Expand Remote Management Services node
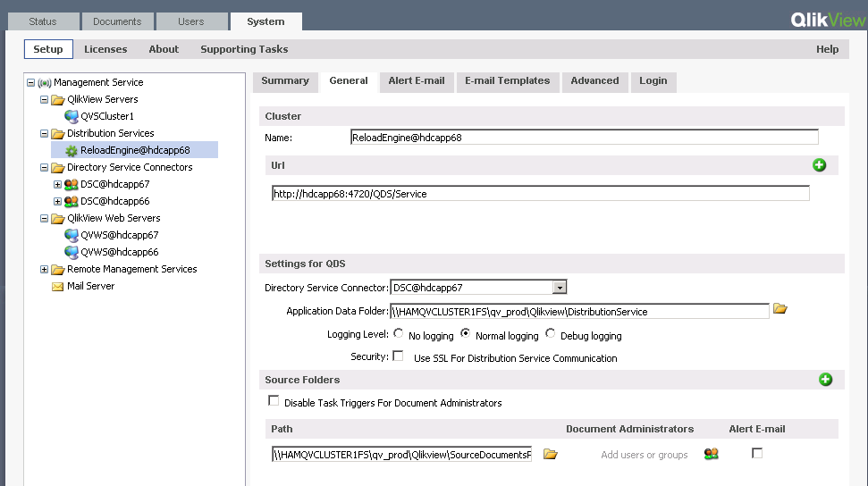The width and height of the screenshot is (868, 486). pyautogui.click(x=45, y=270)
